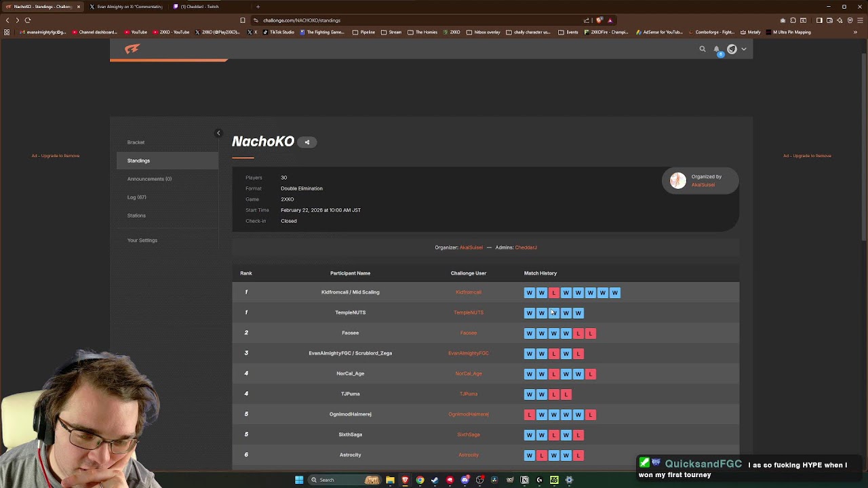The height and width of the screenshot is (488, 868).
Task: Show more bookmarks with overflow chevron
Action: tap(856, 32)
